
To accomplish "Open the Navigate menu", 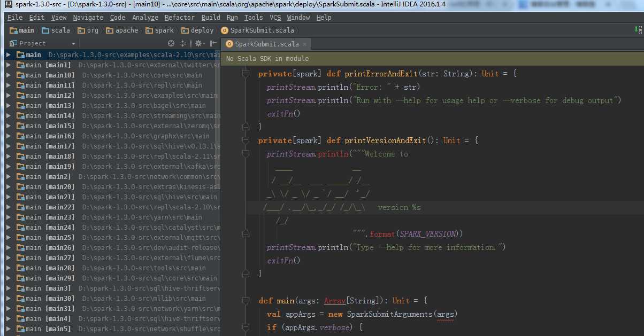I will 88,17.
